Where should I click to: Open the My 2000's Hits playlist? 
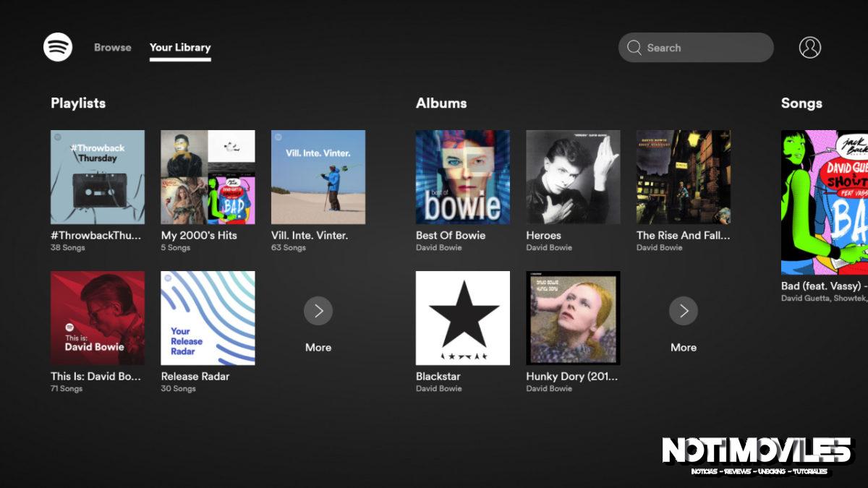(208, 177)
